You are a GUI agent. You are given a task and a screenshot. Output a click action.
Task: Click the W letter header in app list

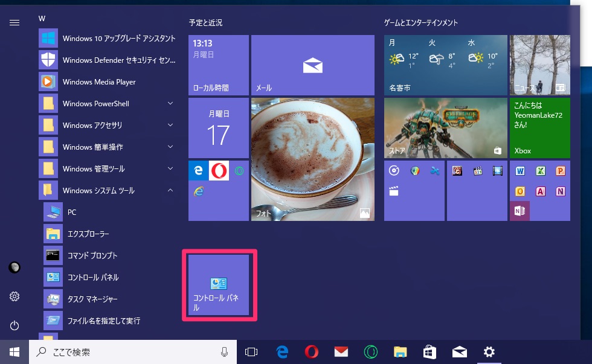(42, 19)
